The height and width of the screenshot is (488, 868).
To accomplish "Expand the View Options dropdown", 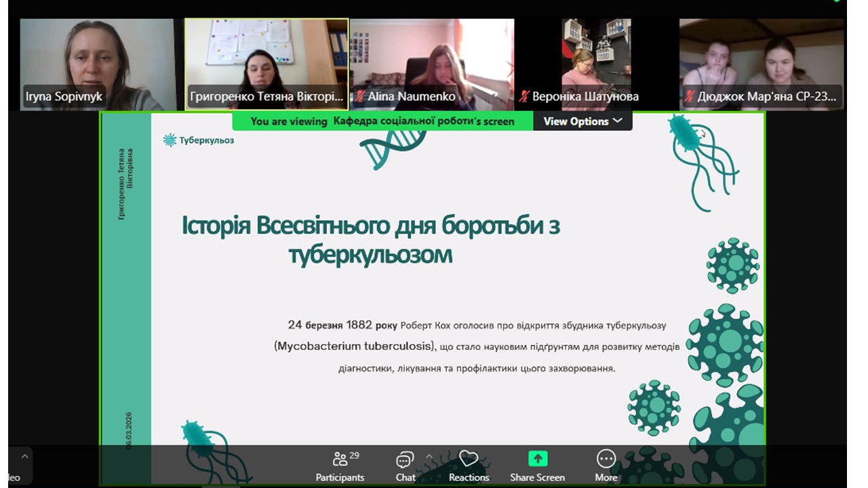I will click(x=583, y=121).
